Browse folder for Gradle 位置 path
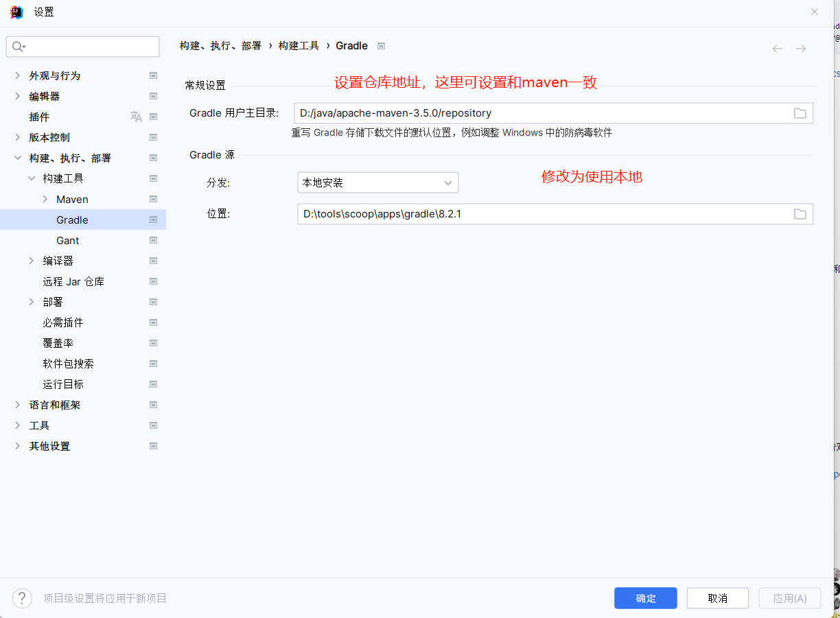This screenshot has height=618, width=840. (x=800, y=214)
